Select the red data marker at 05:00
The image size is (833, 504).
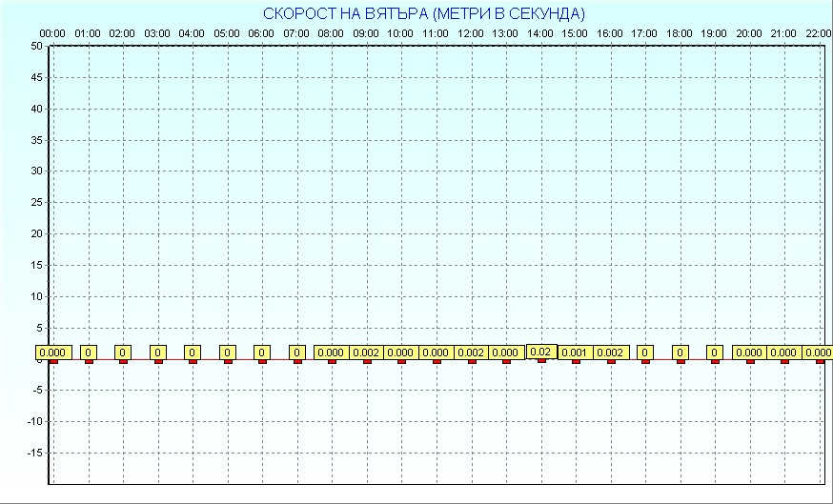228,361
